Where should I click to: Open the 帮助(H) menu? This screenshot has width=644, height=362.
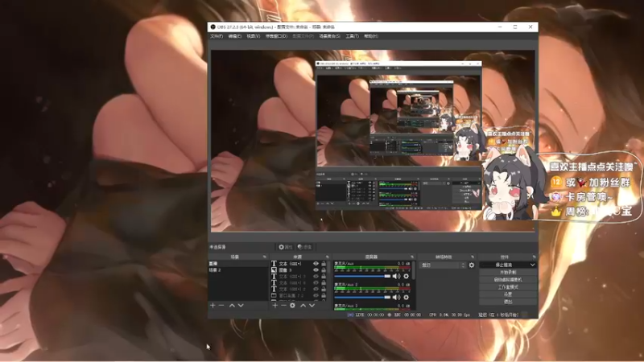tap(371, 36)
